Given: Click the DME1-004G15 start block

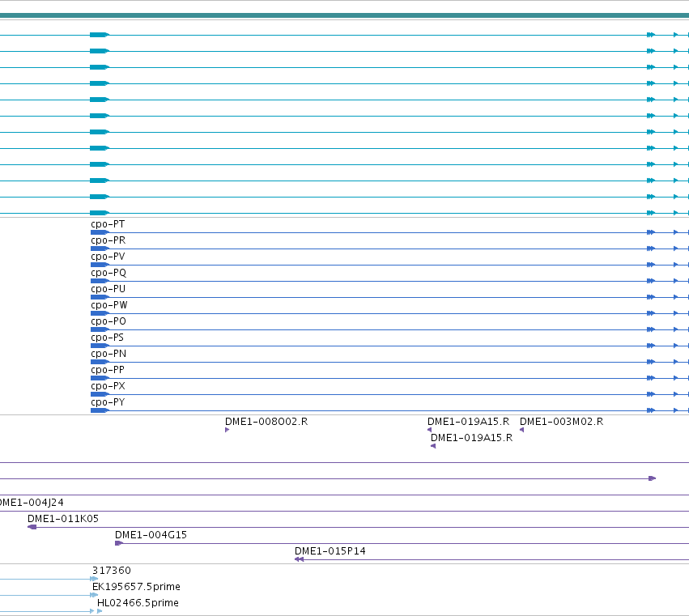Looking at the screenshot, I should click(119, 543).
